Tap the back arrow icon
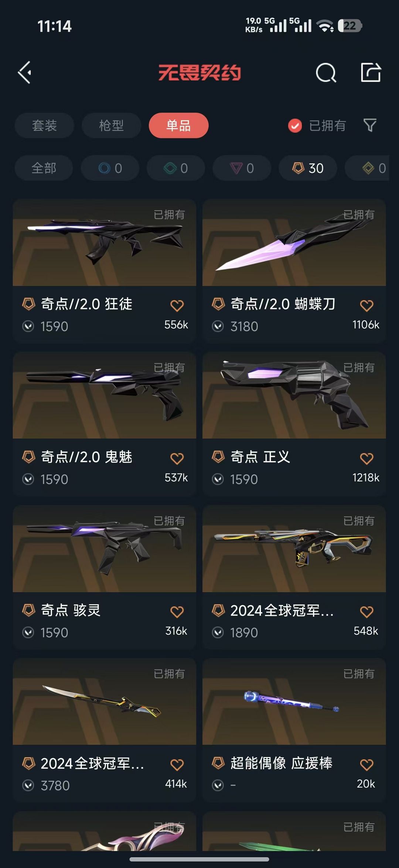The height and width of the screenshot is (868, 399). point(25,72)
